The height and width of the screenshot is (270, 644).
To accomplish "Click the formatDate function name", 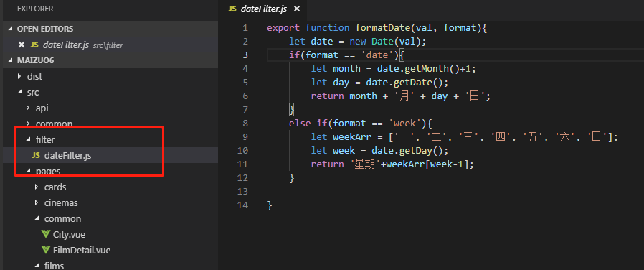I will tap(383, 28).
